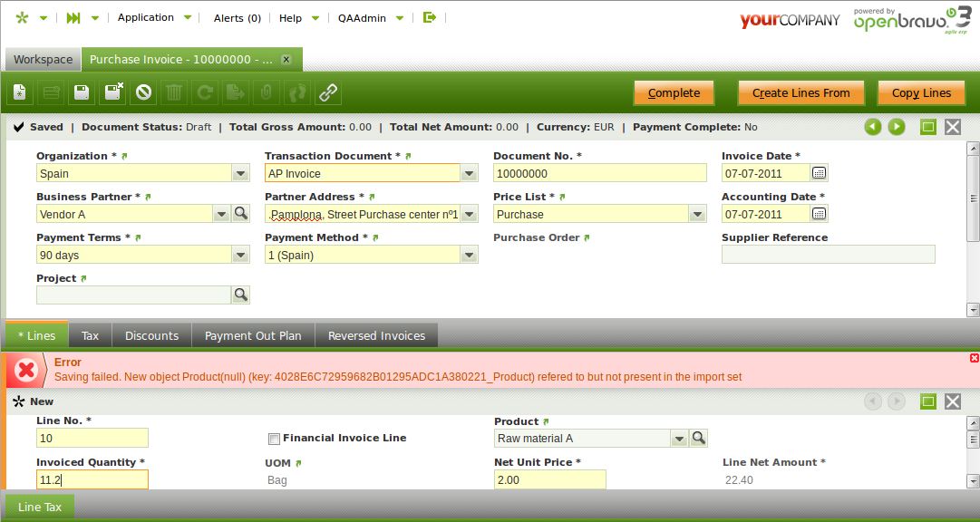Dismiss the error message banner
The image size is (980, 522).
975,358
